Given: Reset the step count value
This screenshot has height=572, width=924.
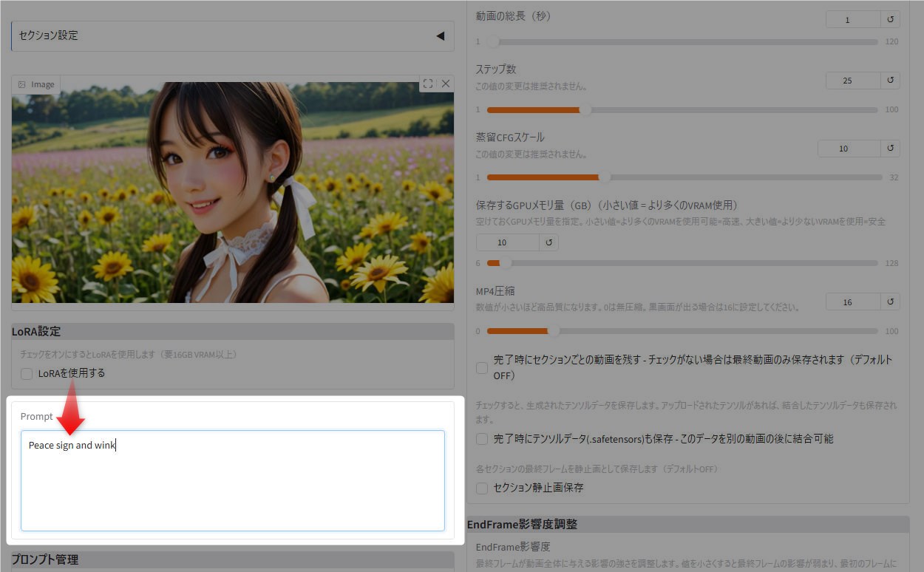Looking at the screenshot, I should (x=890, y=81).
